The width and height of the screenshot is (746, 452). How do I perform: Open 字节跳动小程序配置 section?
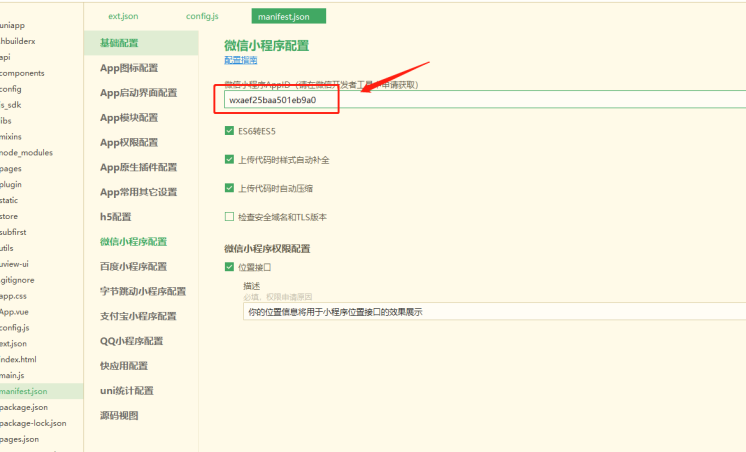(143, 291)
